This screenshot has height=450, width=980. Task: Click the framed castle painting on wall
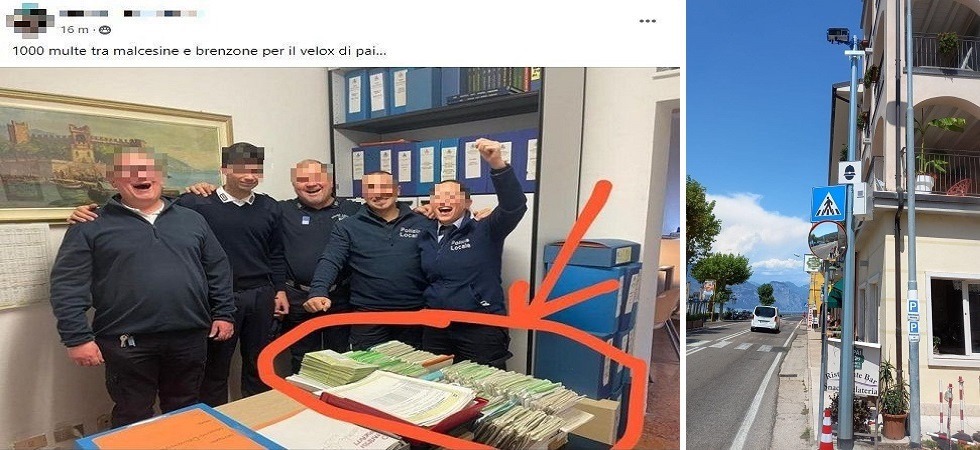click(112, 154)
